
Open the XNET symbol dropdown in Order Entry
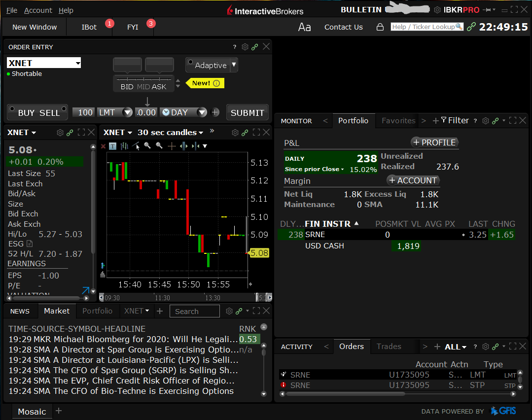tap(78, 63)
